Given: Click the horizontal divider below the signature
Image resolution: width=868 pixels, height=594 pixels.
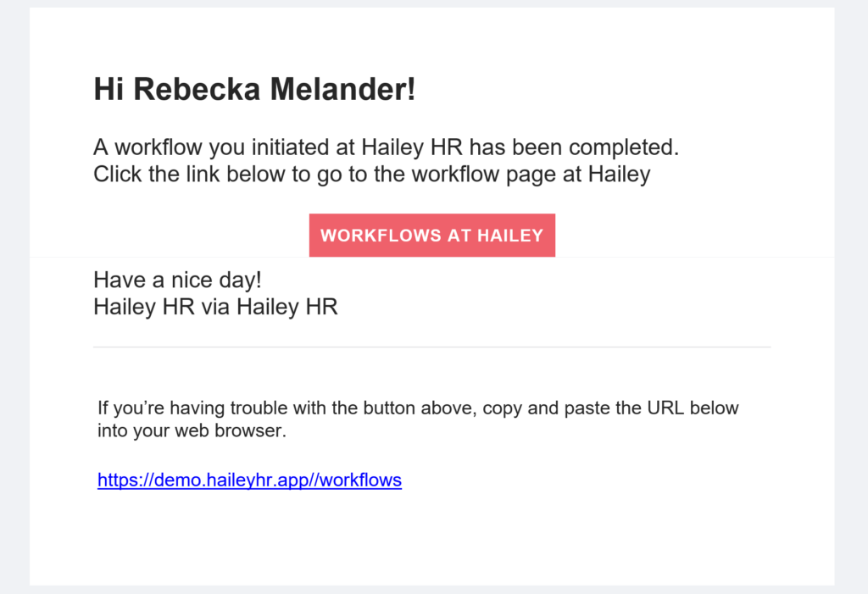Looking at the screenshot, I should 431,347.
